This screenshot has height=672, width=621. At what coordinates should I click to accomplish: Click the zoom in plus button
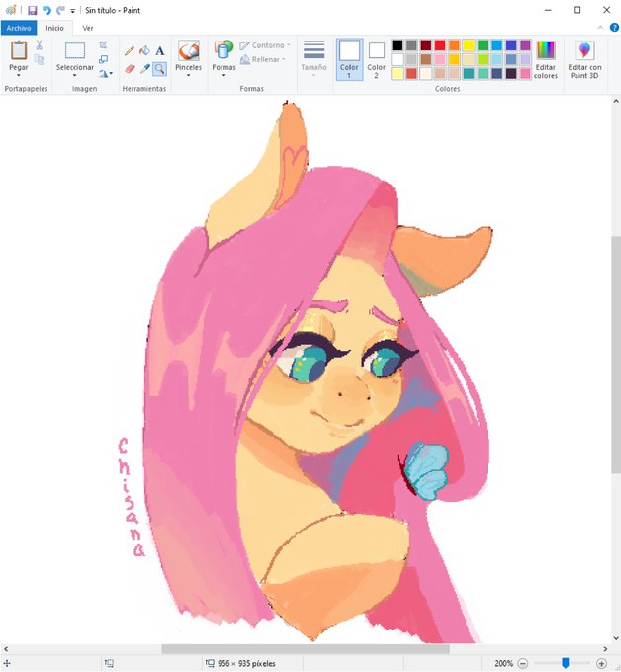click(x=601, y=663)
